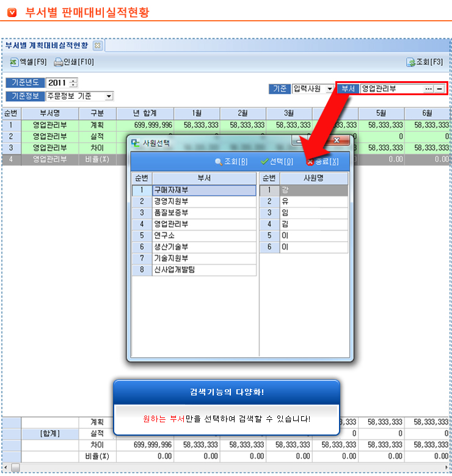Screen dimensions: 452x476
Task: Close the 부서별 계획대비실적현황 tab with its x icon
Action: 97,46
